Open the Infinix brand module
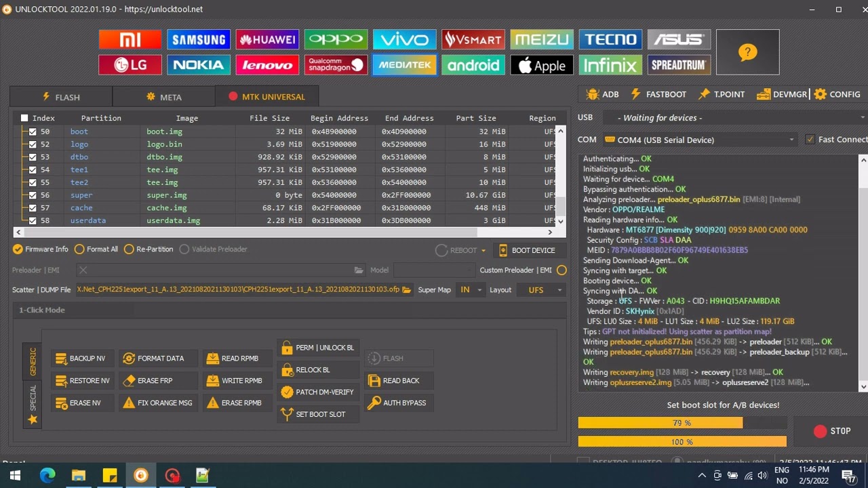The width and height of the screenshot is (868, 488). [x=610, y=65]
